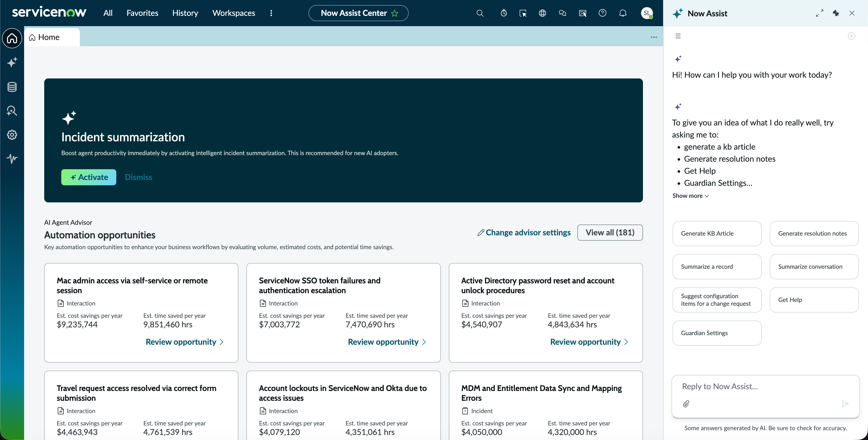Open the person search sidebar icon
The image size is (868, 440).
12,111
